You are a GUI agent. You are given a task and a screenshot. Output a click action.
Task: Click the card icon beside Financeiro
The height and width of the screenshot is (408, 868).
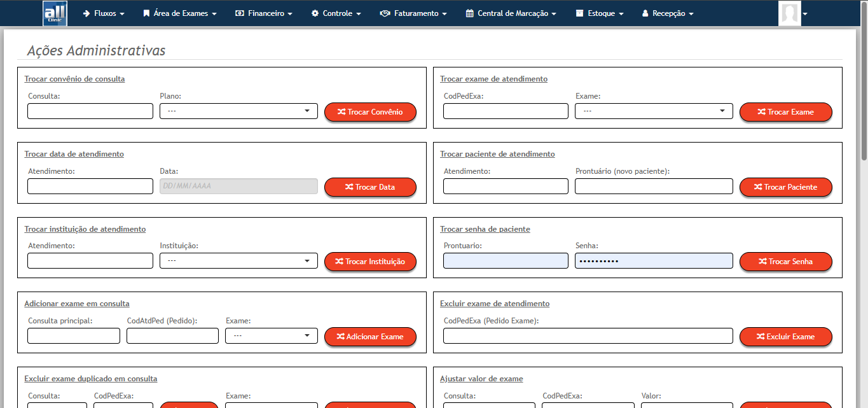[240, 13]
